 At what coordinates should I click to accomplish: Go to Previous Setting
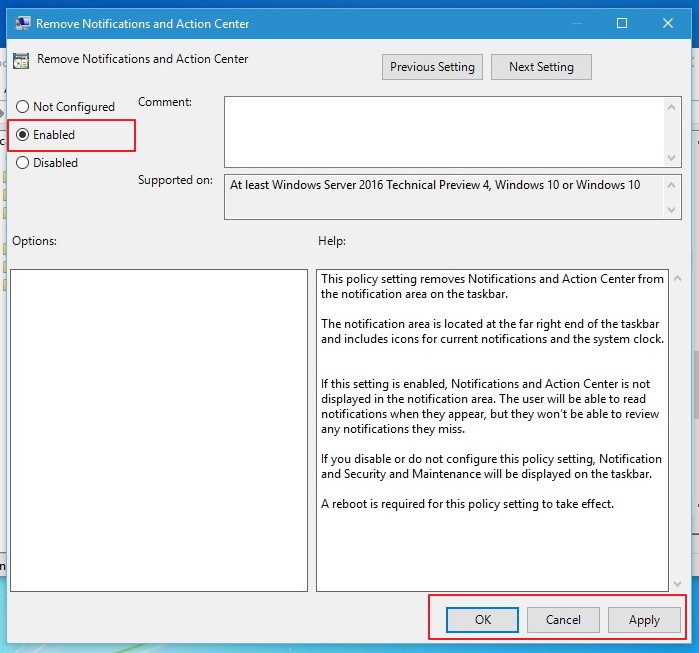(432, 67)
